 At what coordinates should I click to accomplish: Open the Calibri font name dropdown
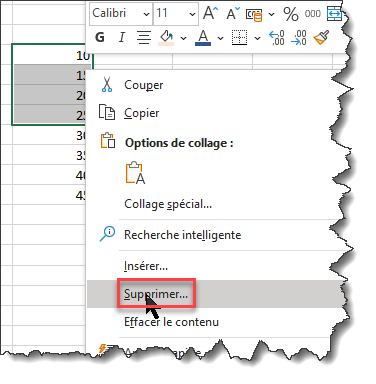(x=146, y=14)
